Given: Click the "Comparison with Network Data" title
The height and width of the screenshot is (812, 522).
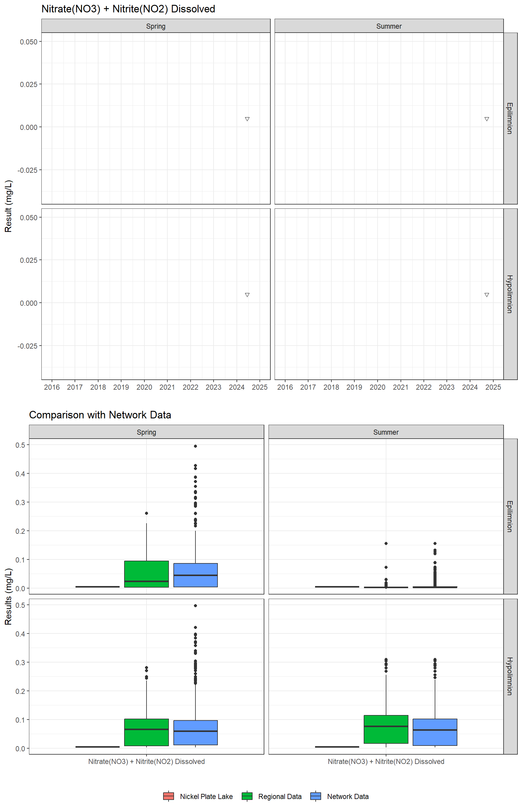Looking at the screenshot, I should [100, 415].
